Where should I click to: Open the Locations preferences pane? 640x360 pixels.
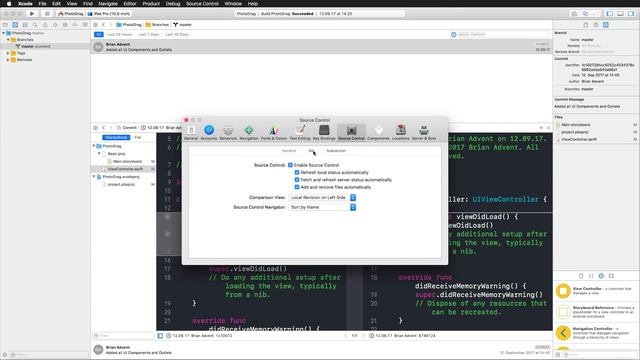(400, 133)
